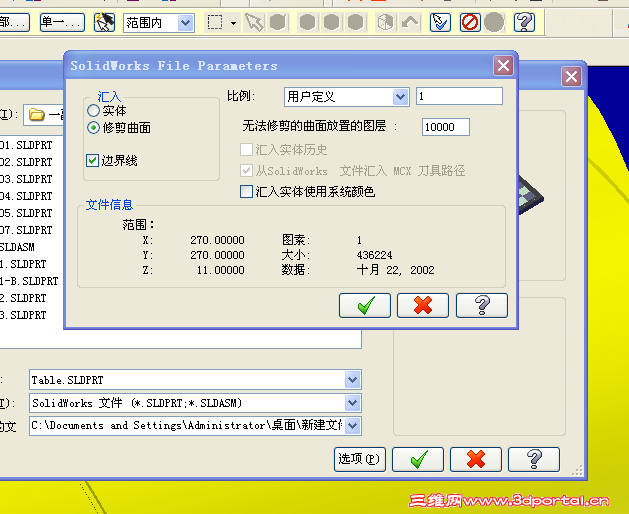The width and height of the screenshot is (629, 514).
Task: Click the layer number 10000 field
Action: (446, 127)
